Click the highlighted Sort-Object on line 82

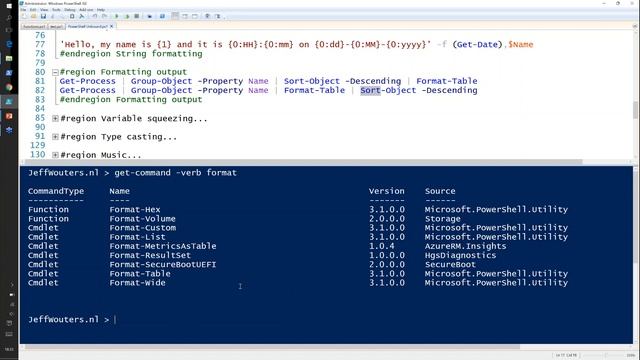click(x=388, y=90)
